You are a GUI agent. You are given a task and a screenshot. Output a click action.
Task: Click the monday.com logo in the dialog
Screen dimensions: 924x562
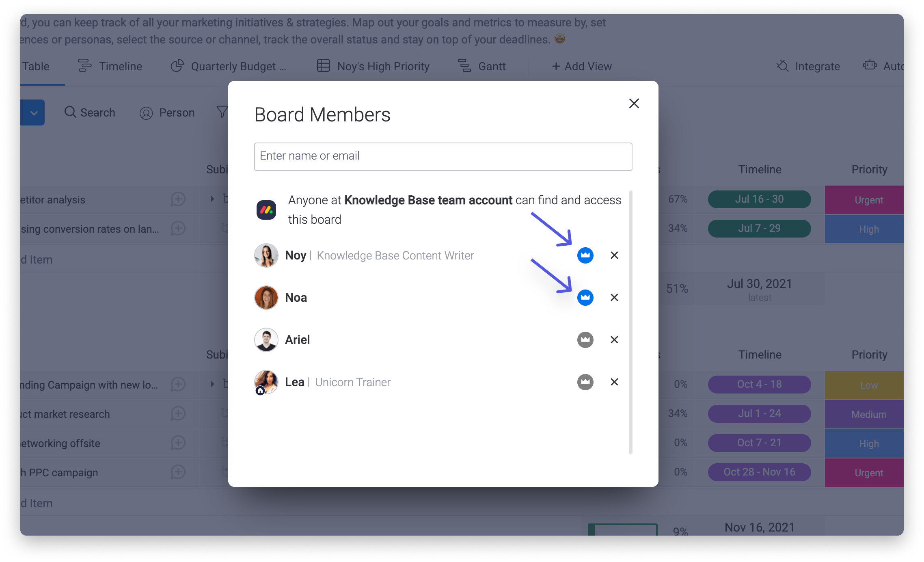[266, 210]
